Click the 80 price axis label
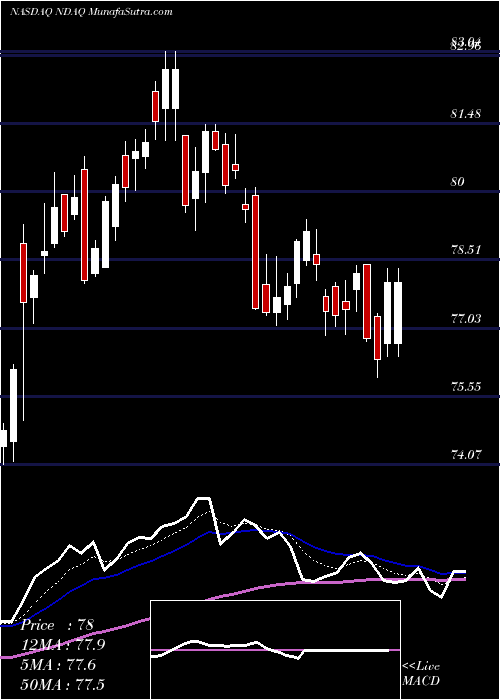Image resolution: width=500 pixels, height=700 pixels. click(459, 182)
